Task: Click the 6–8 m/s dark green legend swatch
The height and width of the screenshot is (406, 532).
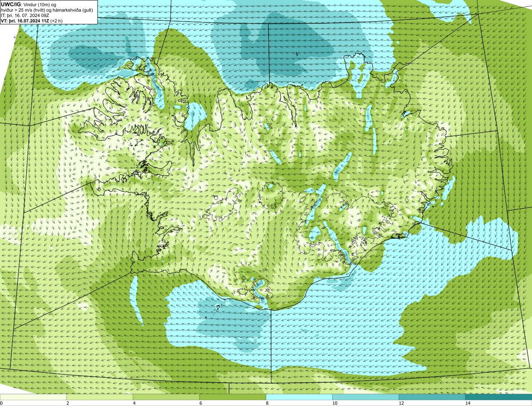Action: 233,397
